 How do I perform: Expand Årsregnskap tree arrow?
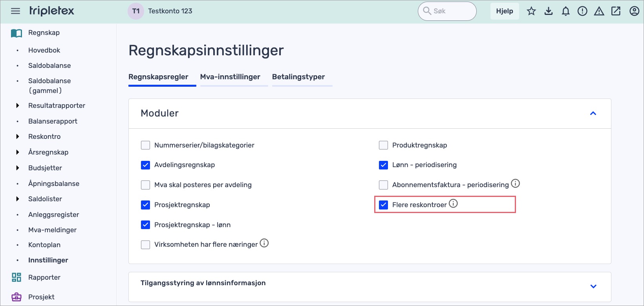17,152
